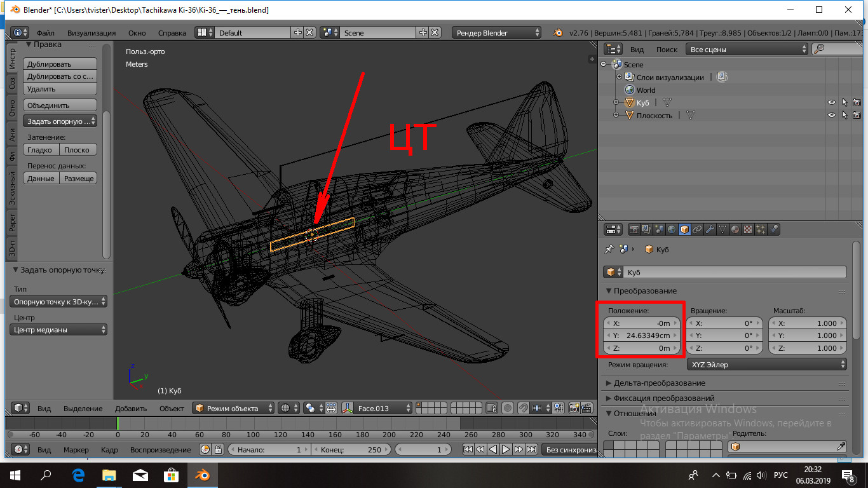Open the Режим объекта mode dropdown
The image size is (868, 488).
click(x=234, y=409)
